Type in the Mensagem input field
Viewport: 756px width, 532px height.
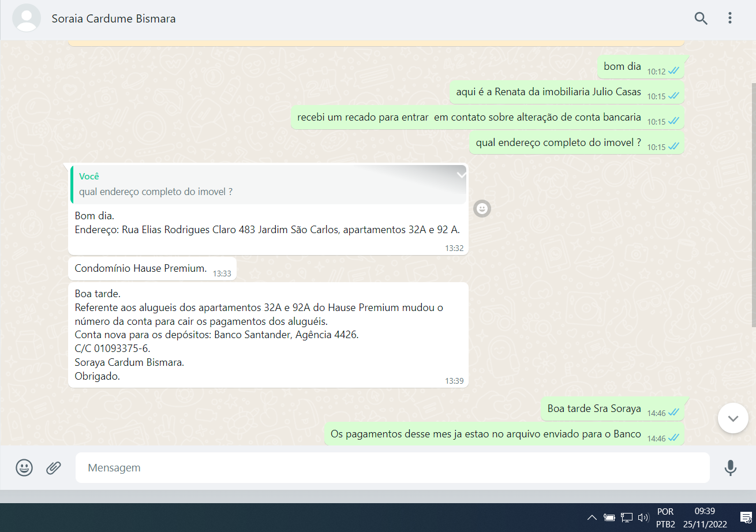click(x=392, y=467)
